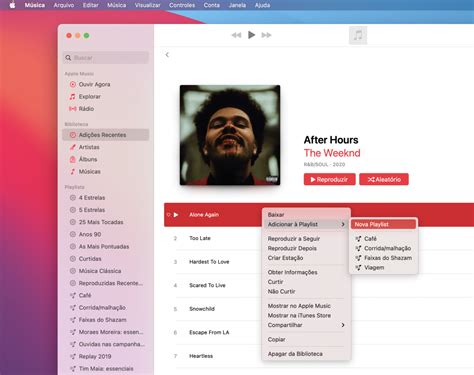The height and width of the screenshot is (375, 474).
Task: Click the music note now-playing artwork
Action: point(358,35)
